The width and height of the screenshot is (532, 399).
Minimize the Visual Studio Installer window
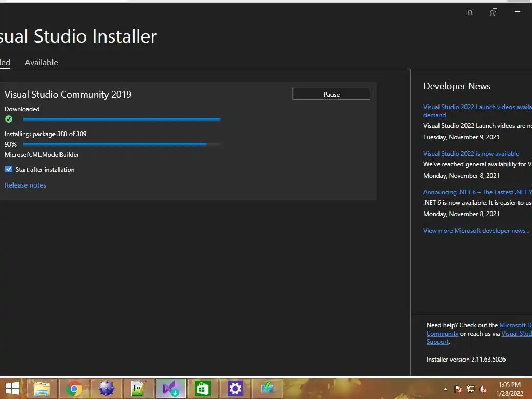pyautogui.click(x=517, y=12)
